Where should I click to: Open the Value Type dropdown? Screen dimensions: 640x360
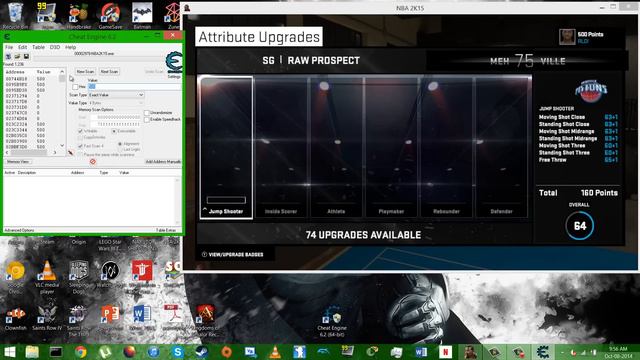(116, 103)
